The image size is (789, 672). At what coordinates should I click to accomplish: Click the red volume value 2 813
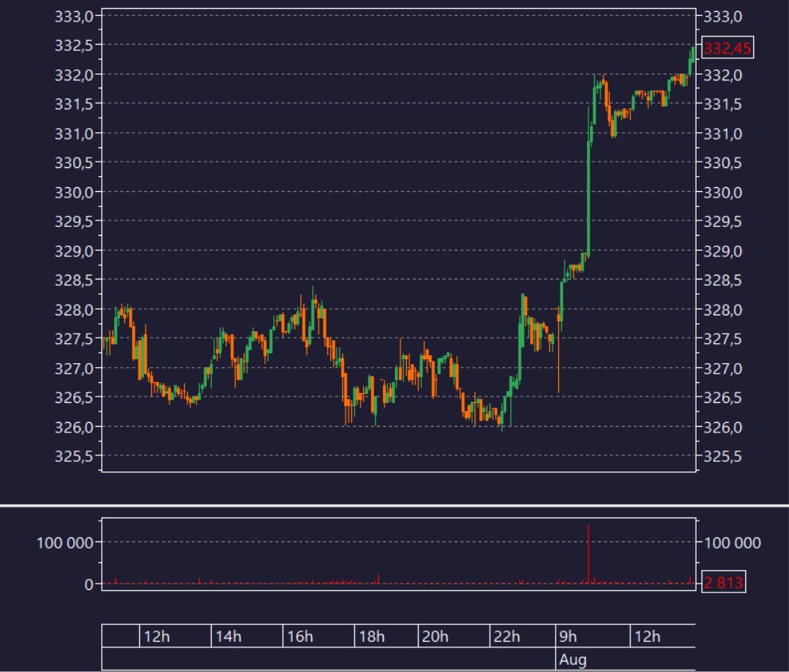[723, 582]
